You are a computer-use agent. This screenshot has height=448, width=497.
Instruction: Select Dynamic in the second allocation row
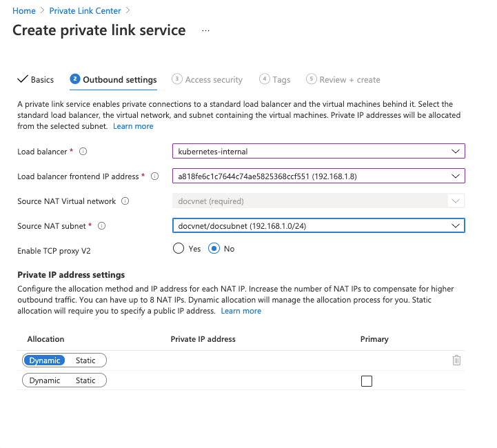pos(45,380)
